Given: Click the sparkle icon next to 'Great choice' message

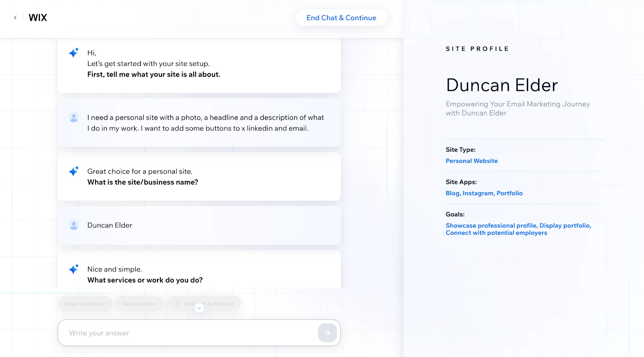Looking at the screenshot, I should point(74,171).
